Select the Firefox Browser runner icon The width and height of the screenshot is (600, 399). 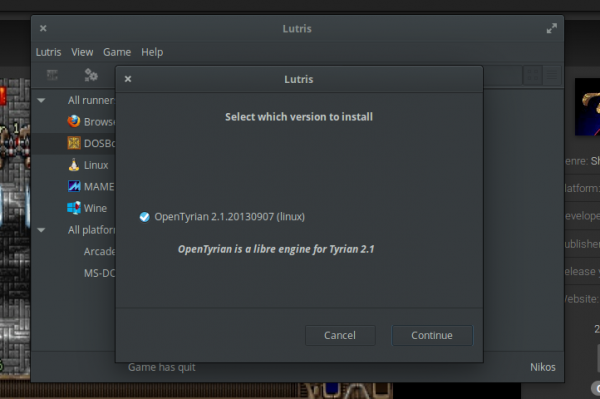tap(73, 121)
